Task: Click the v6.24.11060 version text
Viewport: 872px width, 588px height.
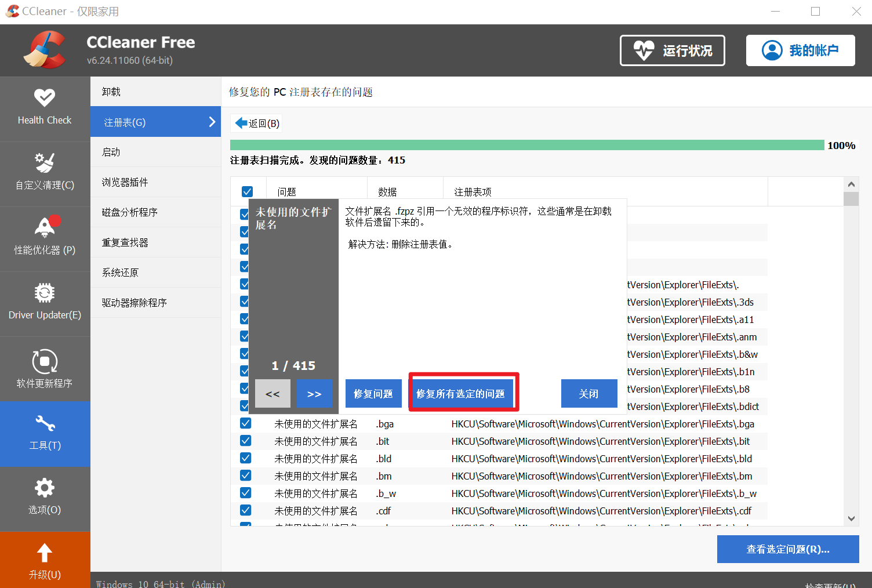Action: [130, 60]
